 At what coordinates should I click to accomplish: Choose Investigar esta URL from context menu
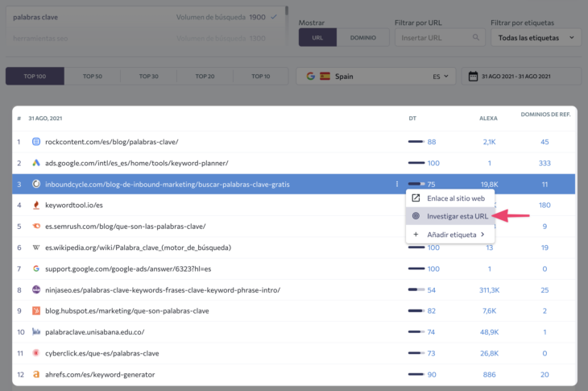coord(456,216)
